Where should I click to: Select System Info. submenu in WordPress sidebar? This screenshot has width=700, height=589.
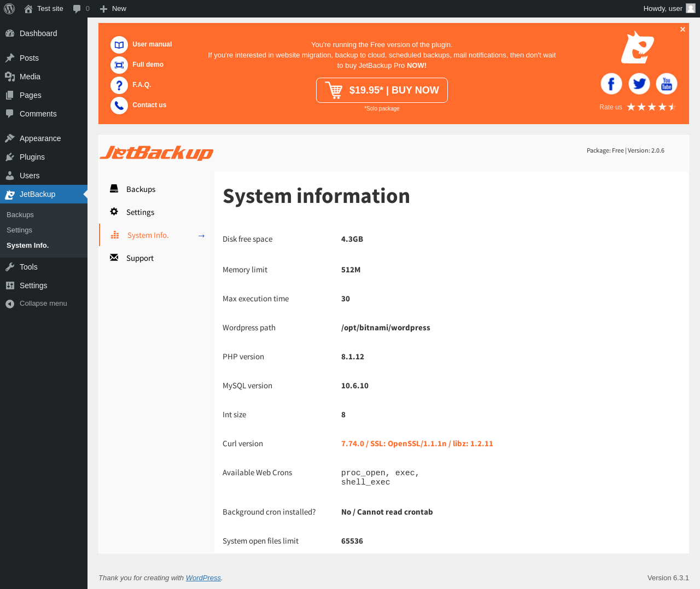click(x=28, y=246)
